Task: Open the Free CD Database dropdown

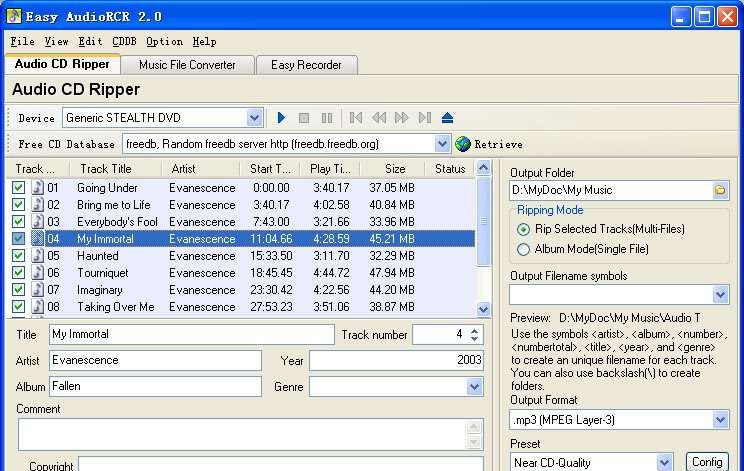Action: [x=442, y=143]
